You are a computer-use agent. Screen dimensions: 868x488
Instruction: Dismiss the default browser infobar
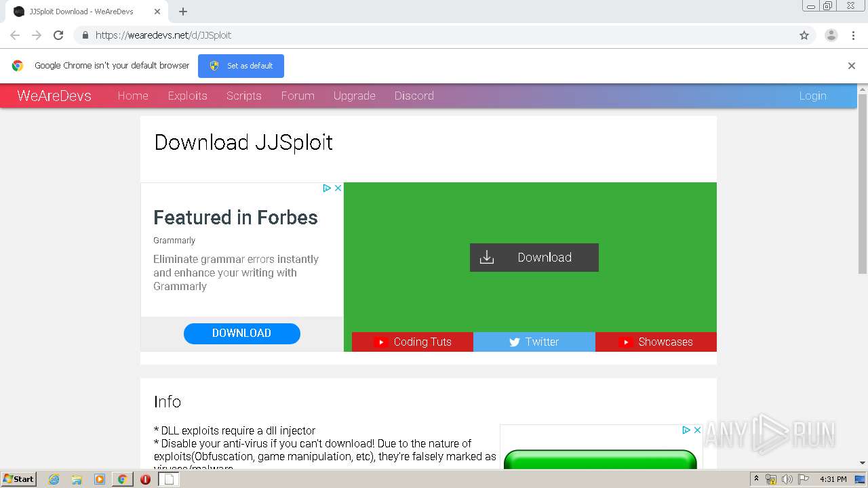(852, 66)
